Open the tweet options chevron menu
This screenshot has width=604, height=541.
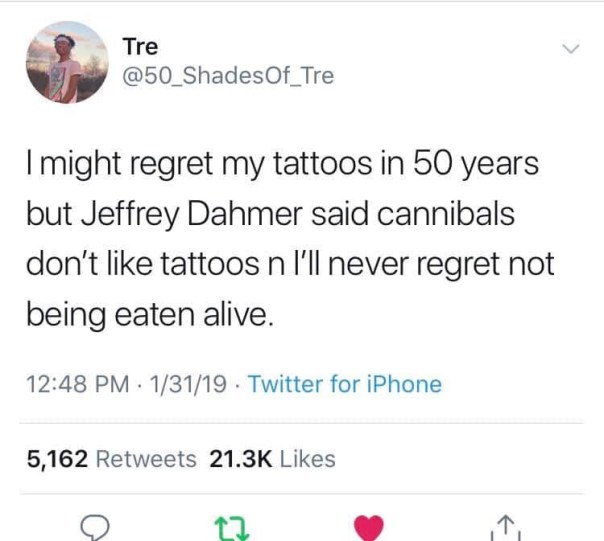pyautogui.click(x=570, y=49)
